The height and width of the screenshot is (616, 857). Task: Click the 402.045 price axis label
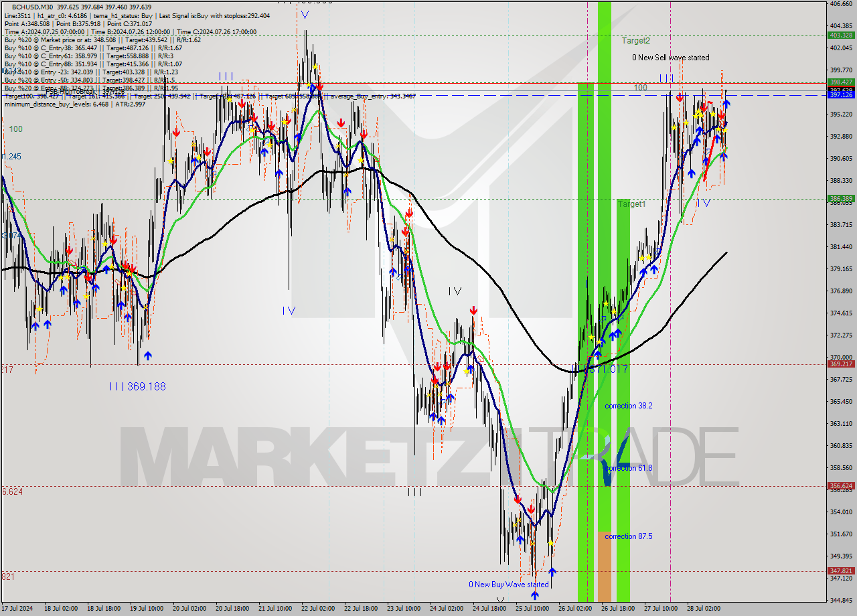coord(841,48)
